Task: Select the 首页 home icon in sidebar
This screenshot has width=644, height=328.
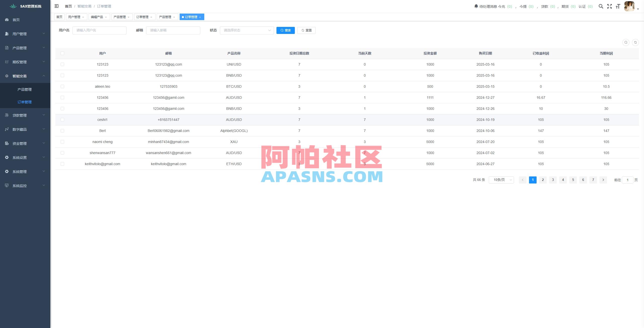Action: coord(7,20)
